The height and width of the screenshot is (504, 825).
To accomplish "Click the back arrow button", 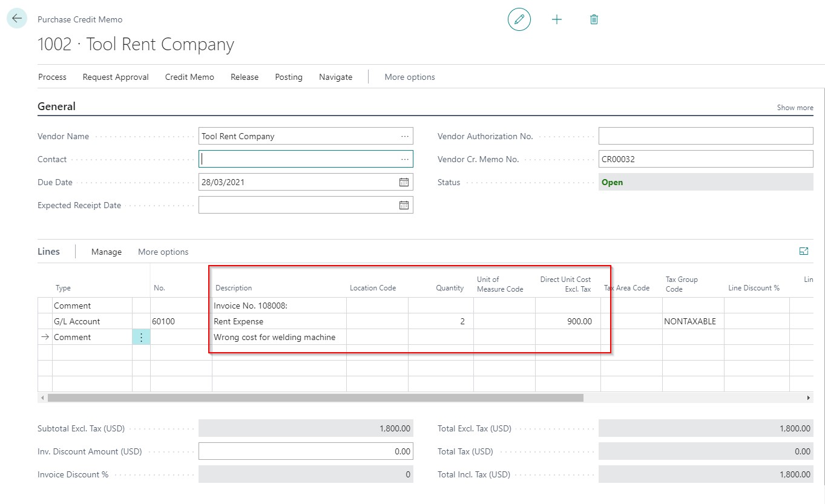I will pos(16,19).
